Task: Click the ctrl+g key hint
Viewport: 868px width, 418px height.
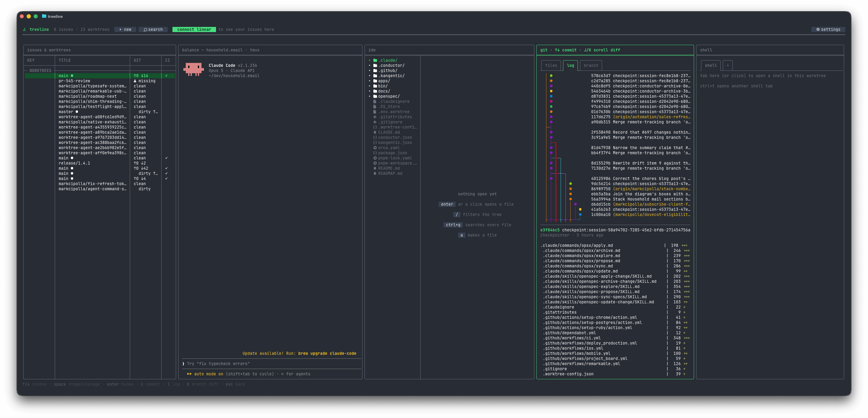Action: pos(453,225)
